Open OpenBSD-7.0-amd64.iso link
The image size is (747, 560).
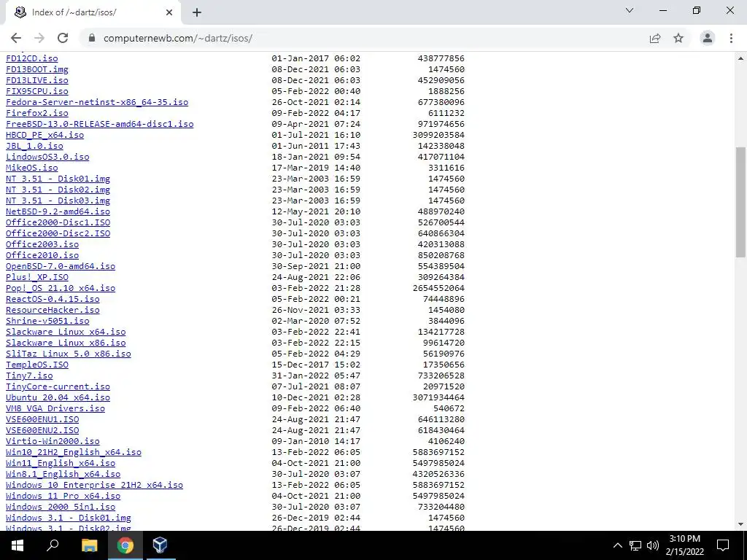[x=61, y=266]
